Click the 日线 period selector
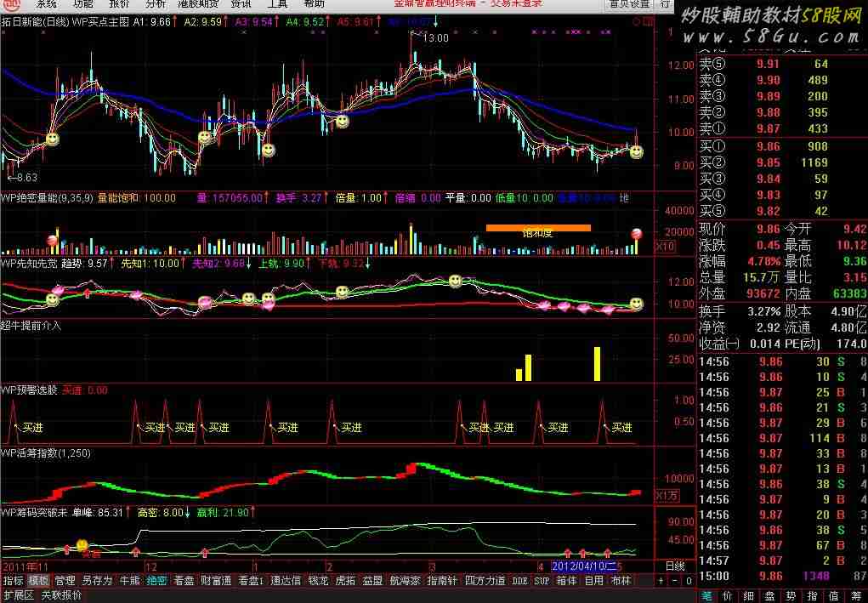This screenshot has height=603, width=868. coord(675,566)
